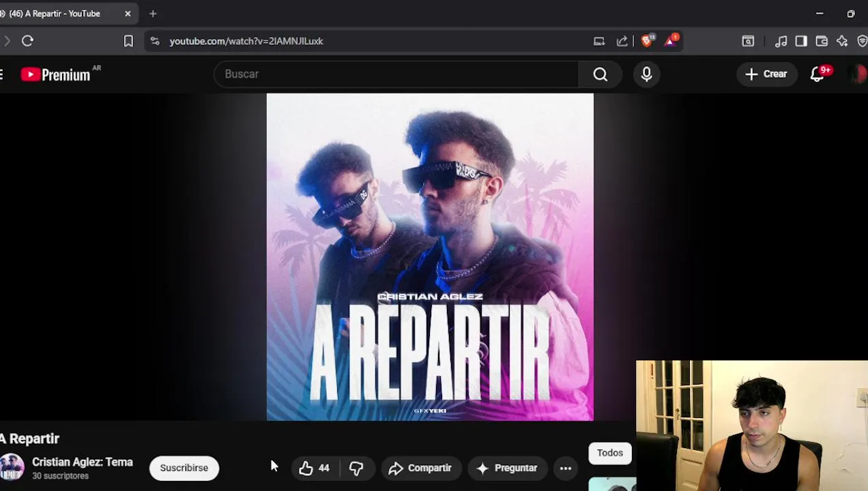The height and width of the screenshot is (491, 868).
Task: Open the notifications bell
Action: pos(818,74)
